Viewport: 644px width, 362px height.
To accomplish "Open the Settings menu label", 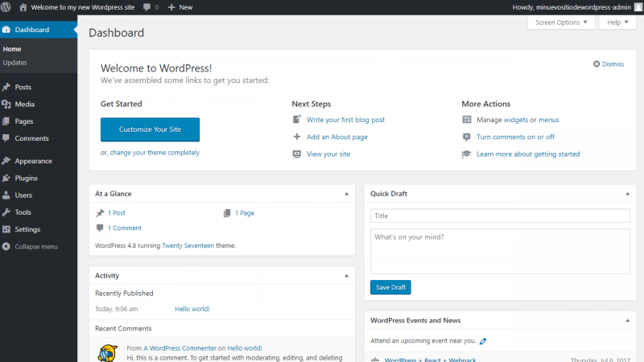I will coord(27,229).
